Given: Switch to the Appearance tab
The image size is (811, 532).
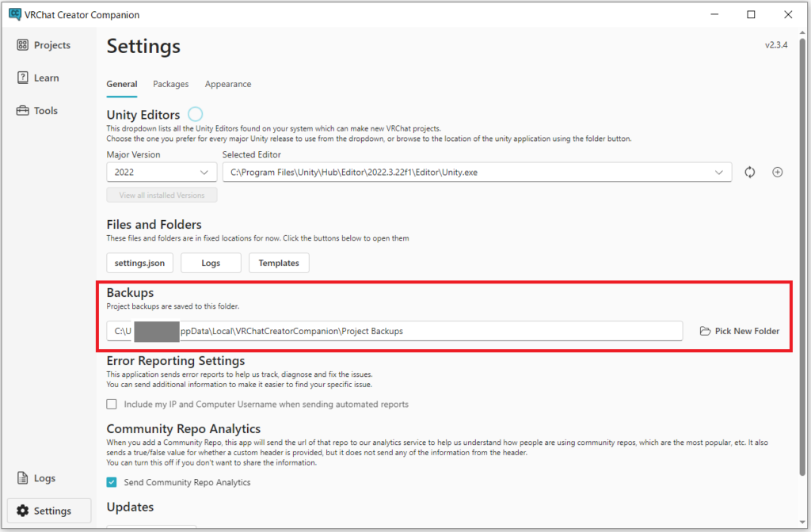Looking at the screenshot, I should [x=228, y=84].
